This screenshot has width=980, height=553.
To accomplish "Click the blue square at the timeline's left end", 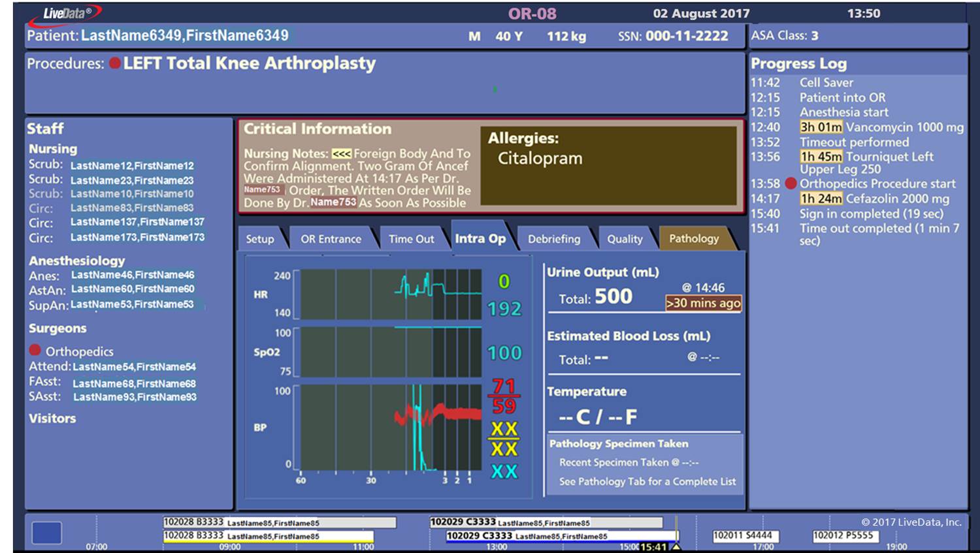I will [x=46, y=533].
